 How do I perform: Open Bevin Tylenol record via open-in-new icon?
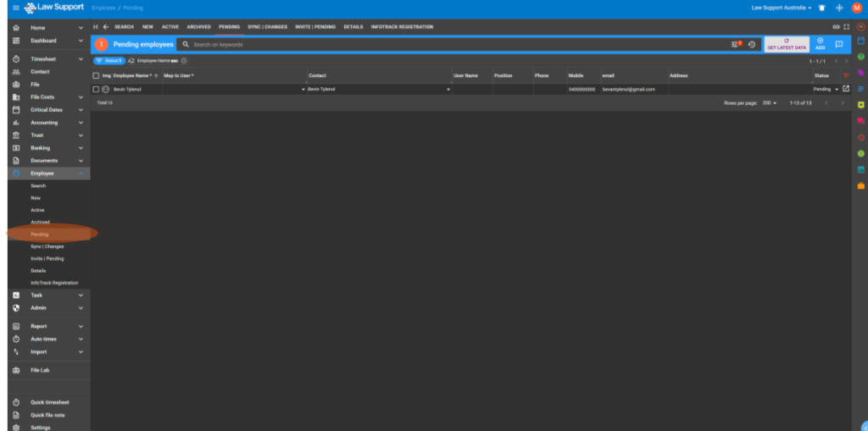[x=845, y=89]
